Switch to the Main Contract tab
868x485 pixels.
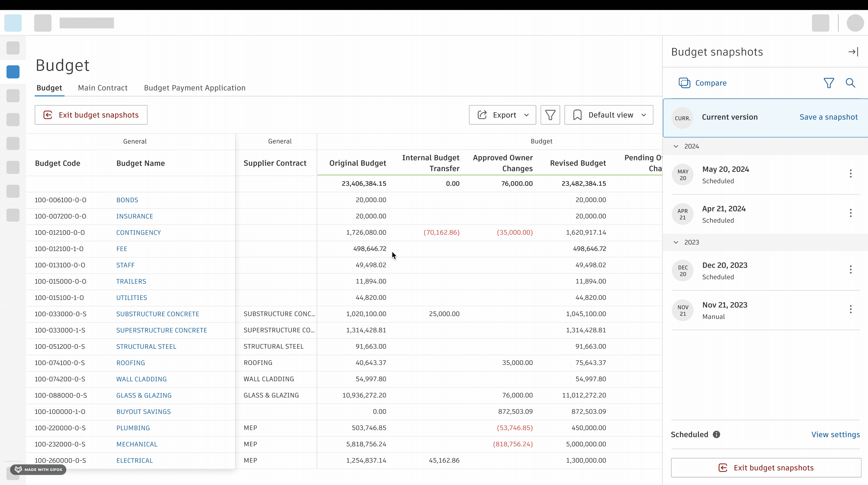pyautogui.click(x=103, y=88)
